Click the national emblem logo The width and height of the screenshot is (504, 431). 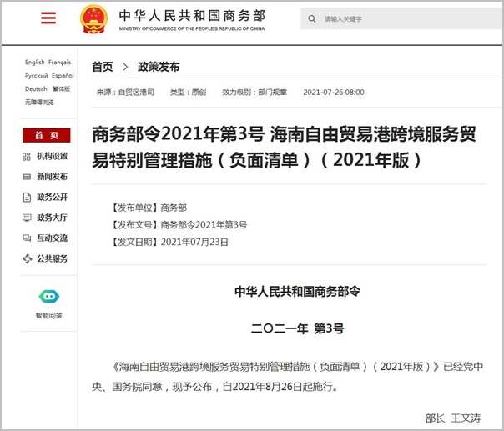[93, 18]
